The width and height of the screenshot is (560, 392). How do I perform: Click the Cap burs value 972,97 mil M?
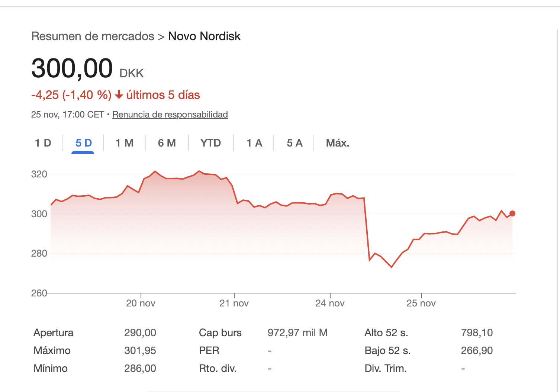297,332
